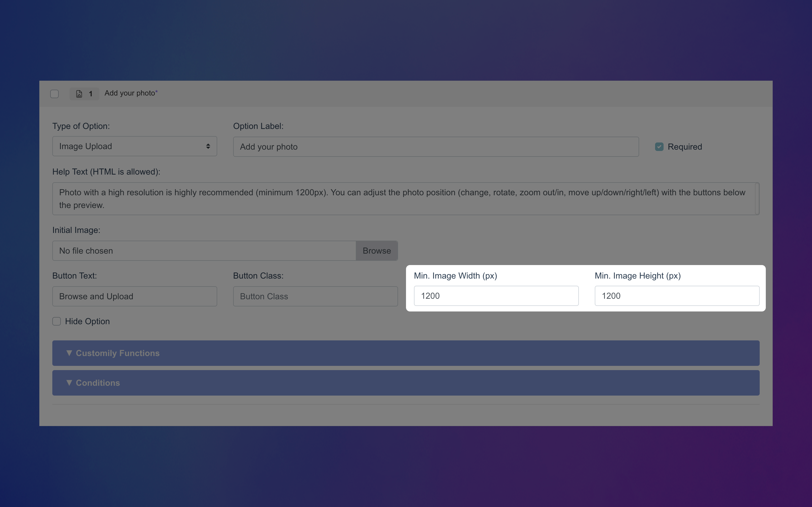This screenshot has width=812, height=507.
Task: Click the Help Text textarea scrollbar
Action: [x=757, y=198]
